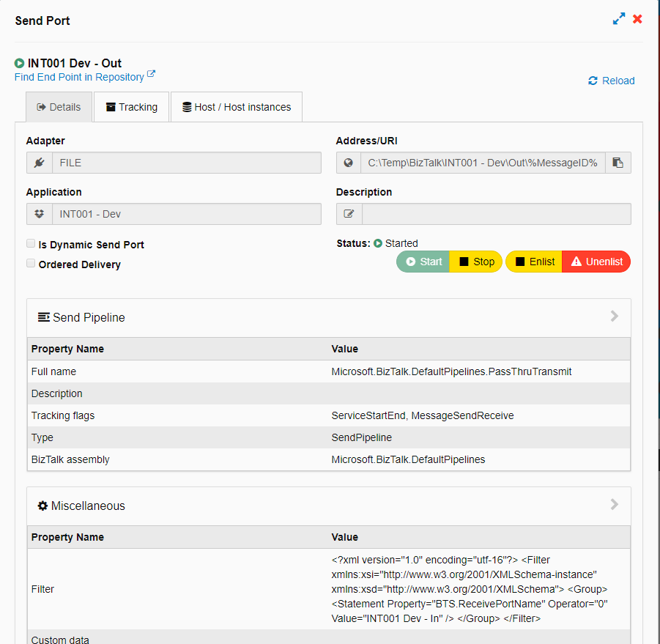Click the Enlist button
This screenshot has height=644, width=660.
coord(534,262)
